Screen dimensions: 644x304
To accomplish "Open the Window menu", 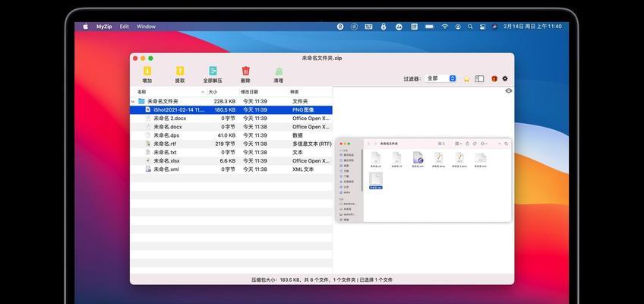I will click(147, 27).
